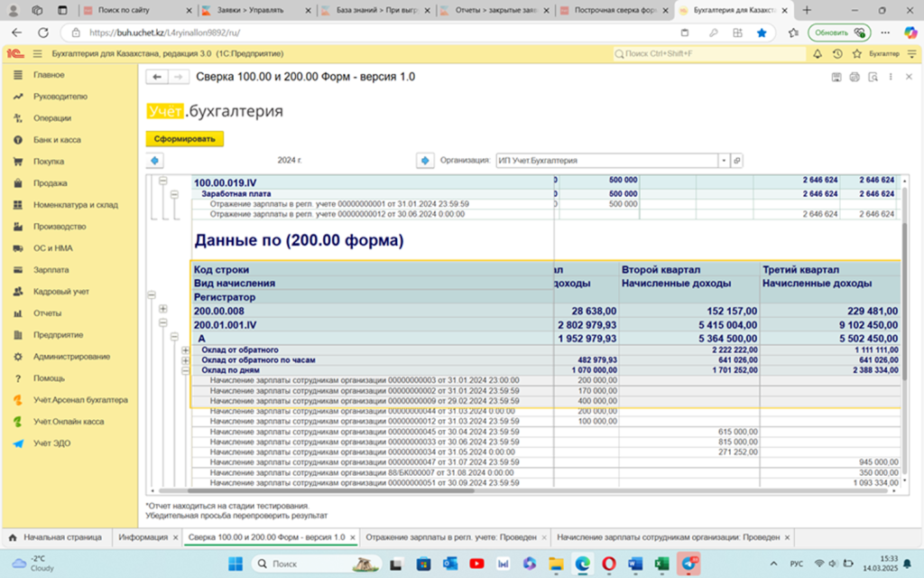Open the 1C notifications bell icon
The width and height of the screenshot is (924, 578).
pos(818,54)
